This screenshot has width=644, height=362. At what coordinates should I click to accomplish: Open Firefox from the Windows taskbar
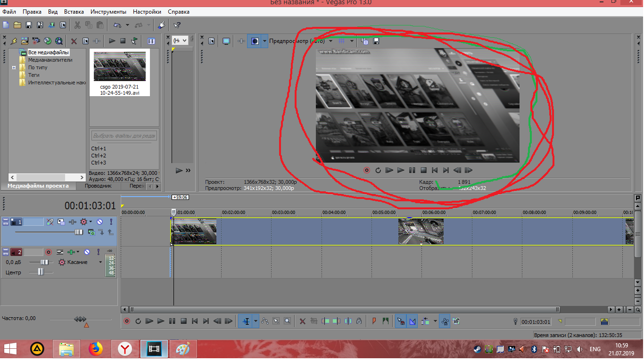click(96, 349)
